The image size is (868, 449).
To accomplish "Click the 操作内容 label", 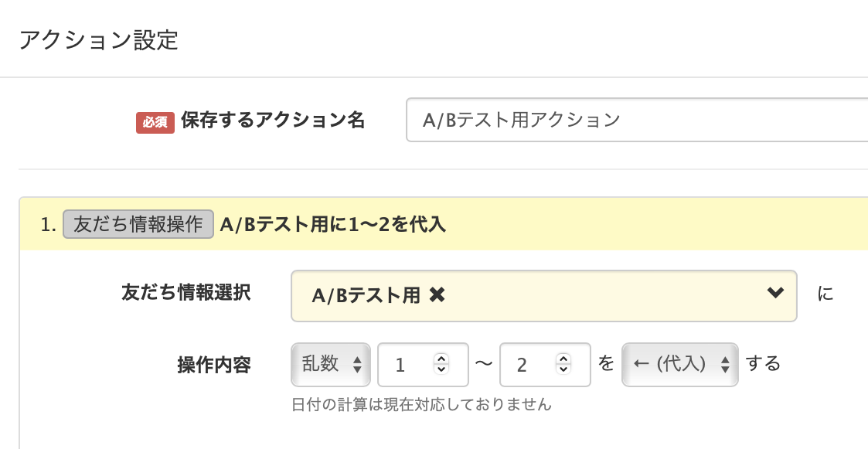I will pos(214,365).
